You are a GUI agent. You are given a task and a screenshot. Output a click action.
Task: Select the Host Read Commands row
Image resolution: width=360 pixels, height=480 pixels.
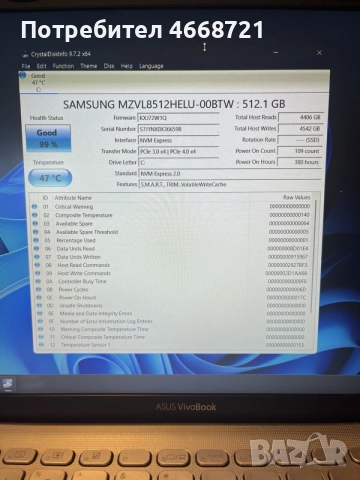click(173, 265)
